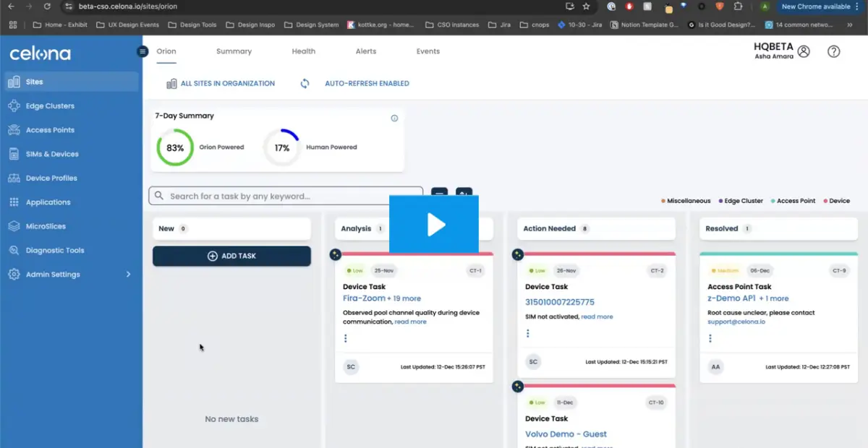Click Miscellaneous legend color dot
The width and height of the screenshot is (868, 448).
663,201
